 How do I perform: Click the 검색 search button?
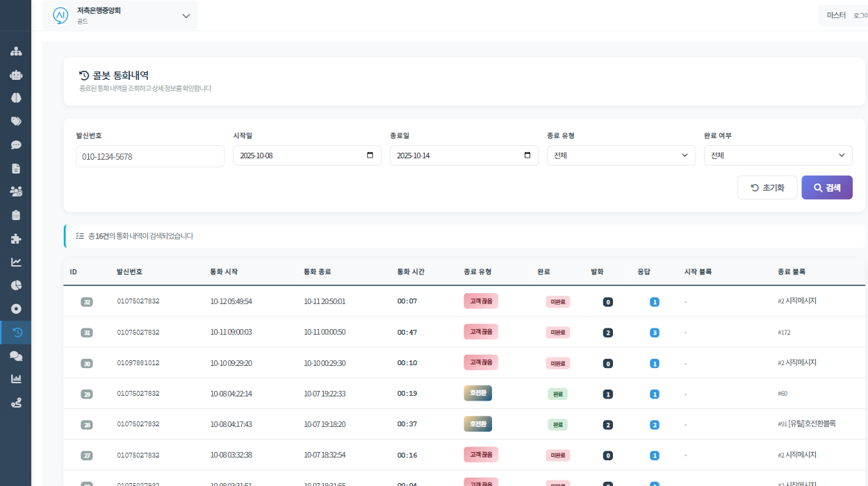[827, 187]
